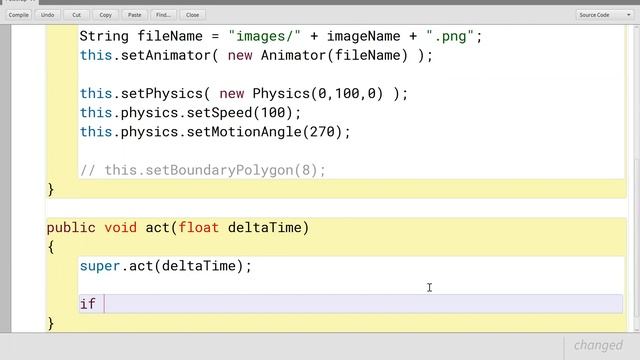This screenshot has height=360, width=640.
Task: Click the Compile button
Action: pyautogui.click(x=18, y=15)
